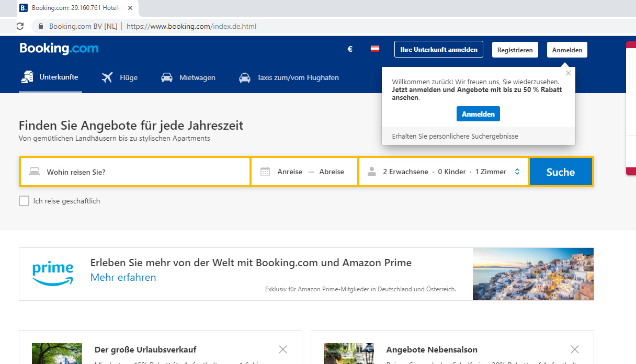Screen dimensions: 636x364
Task: Click the Santorini banner image
Action: 533,274
